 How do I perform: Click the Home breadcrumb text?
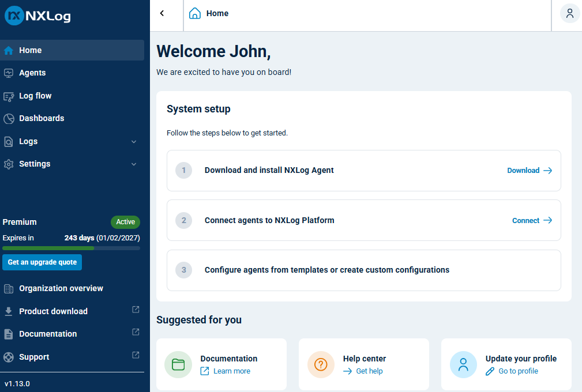217,13
